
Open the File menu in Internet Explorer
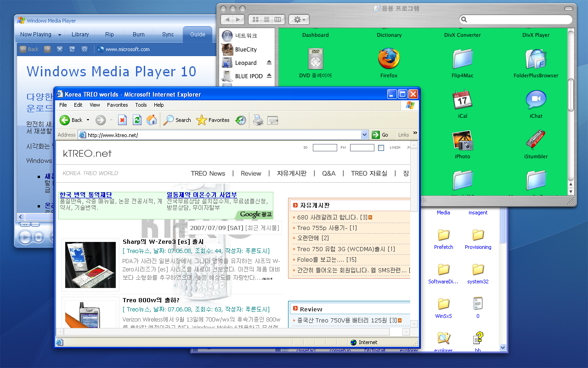point(63,105)
